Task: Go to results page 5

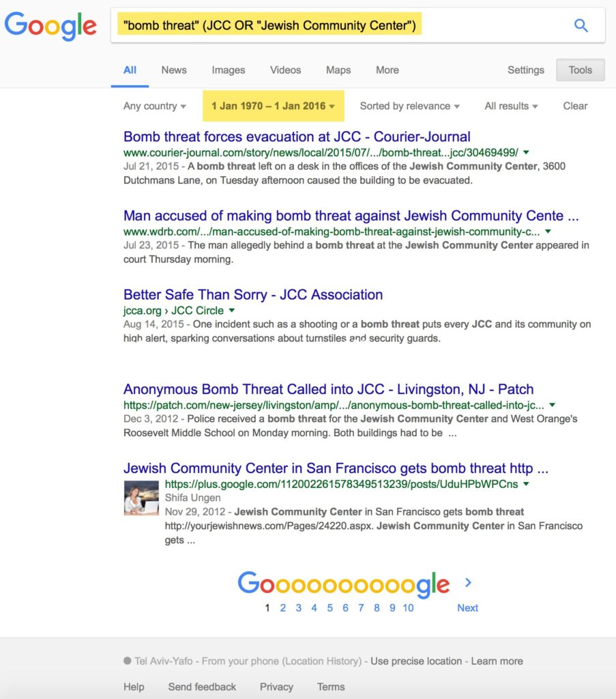Action: [x=329, y=608]
